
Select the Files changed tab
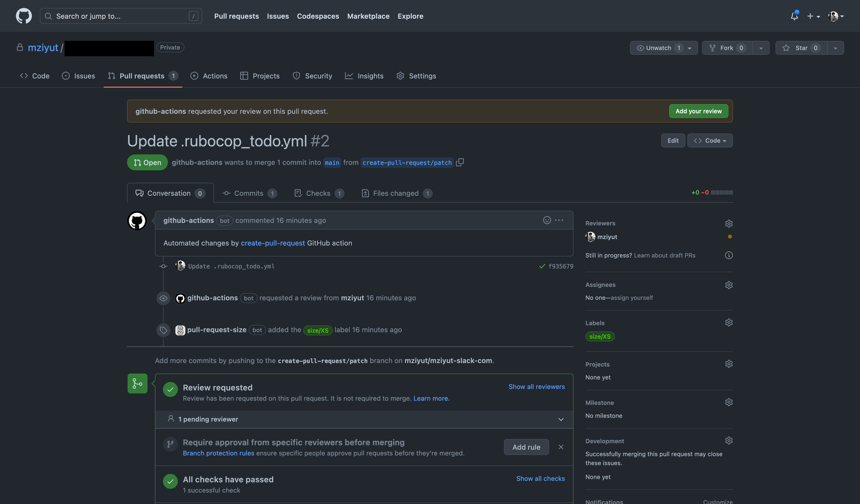[397, 193]
